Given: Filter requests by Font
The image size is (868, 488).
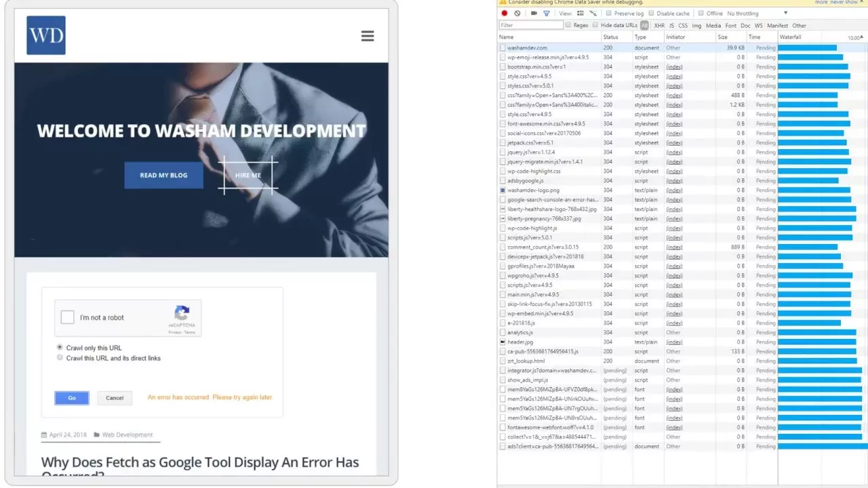Looking at the screenshot, I should (x=731, y=26).
